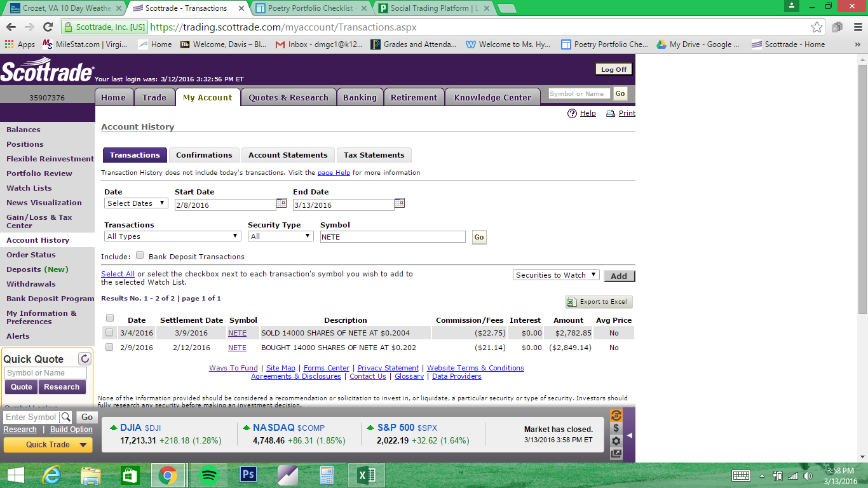Click the Print printer icon
This screenshot has height=488, width=868.
pos(611,113)
